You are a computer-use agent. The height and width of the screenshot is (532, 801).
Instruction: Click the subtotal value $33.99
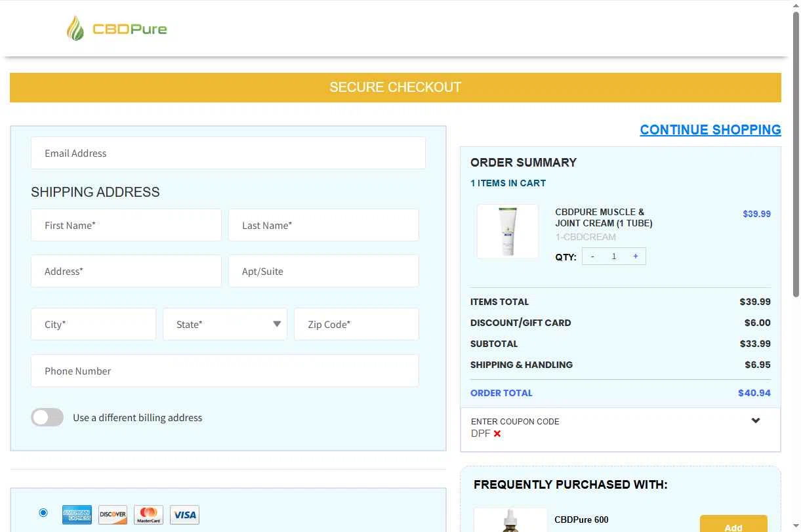point(755,344)
